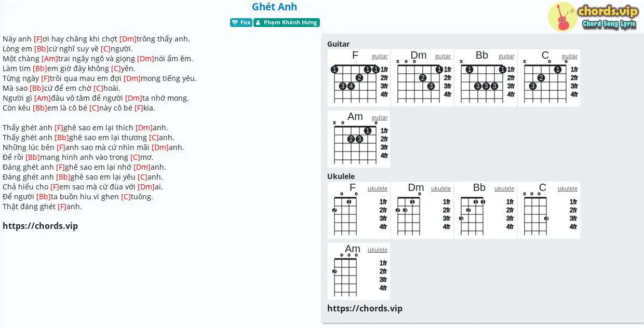Click the [Am] chord before 'trai ngây ngô'
The width and height of the screenshot is (644, 328).
(50, 59)
